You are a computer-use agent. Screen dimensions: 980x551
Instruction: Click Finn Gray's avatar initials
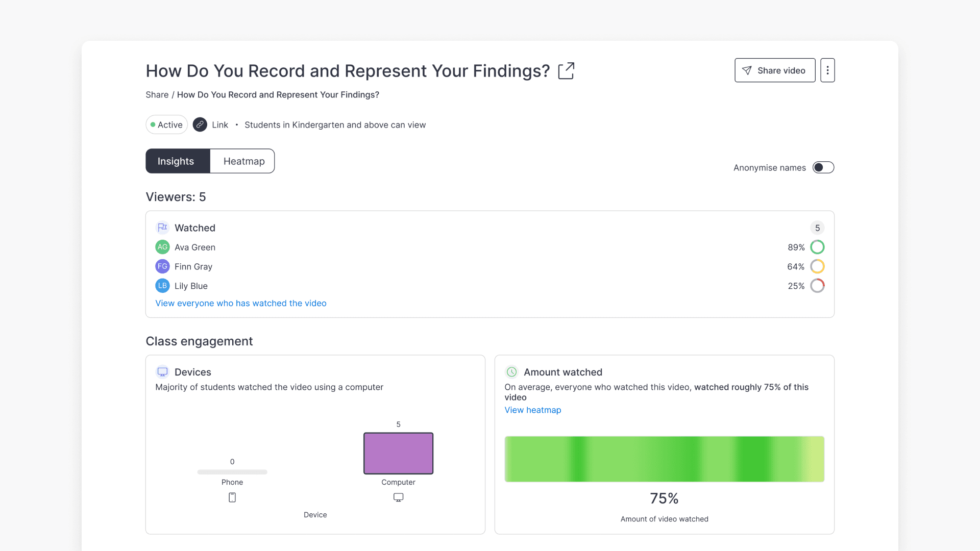[162, 266]
